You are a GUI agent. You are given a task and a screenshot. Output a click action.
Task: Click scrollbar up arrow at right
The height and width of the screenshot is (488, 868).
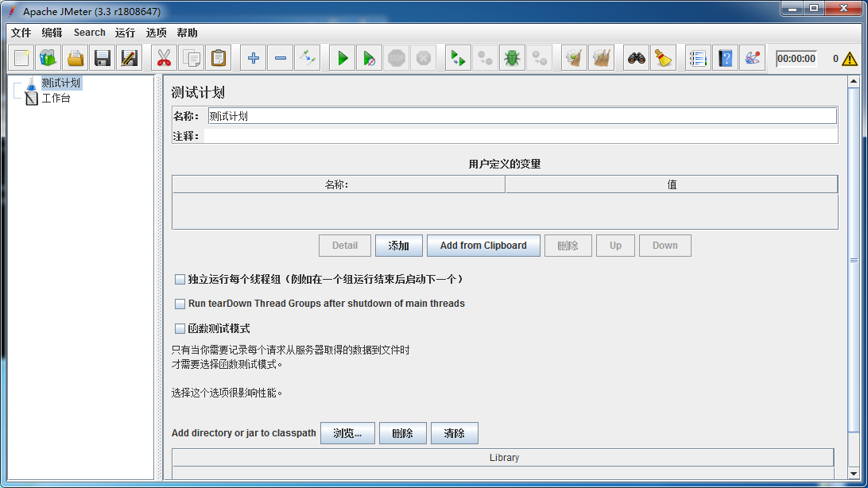854,82
